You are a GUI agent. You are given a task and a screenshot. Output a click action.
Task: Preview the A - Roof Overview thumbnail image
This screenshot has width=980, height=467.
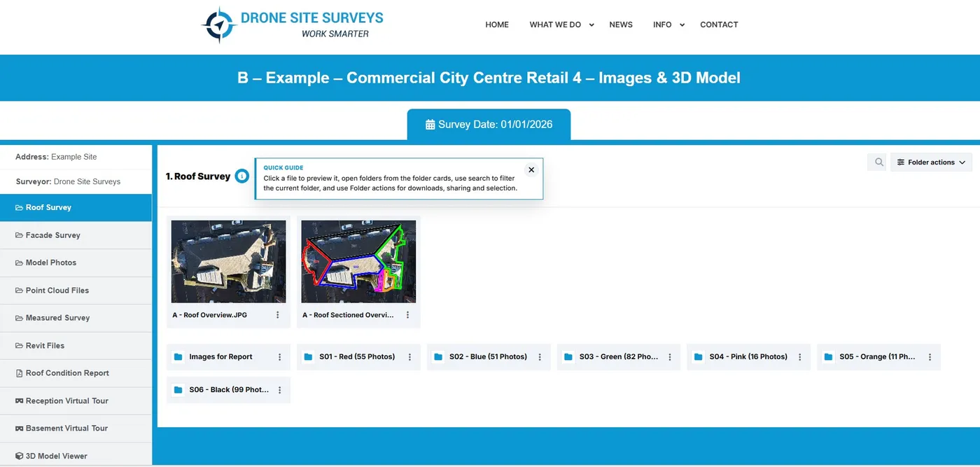tap(228, 262)
